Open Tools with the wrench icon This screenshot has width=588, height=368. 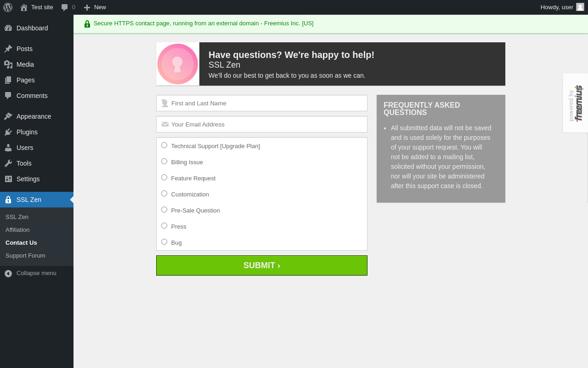point(8,163)
